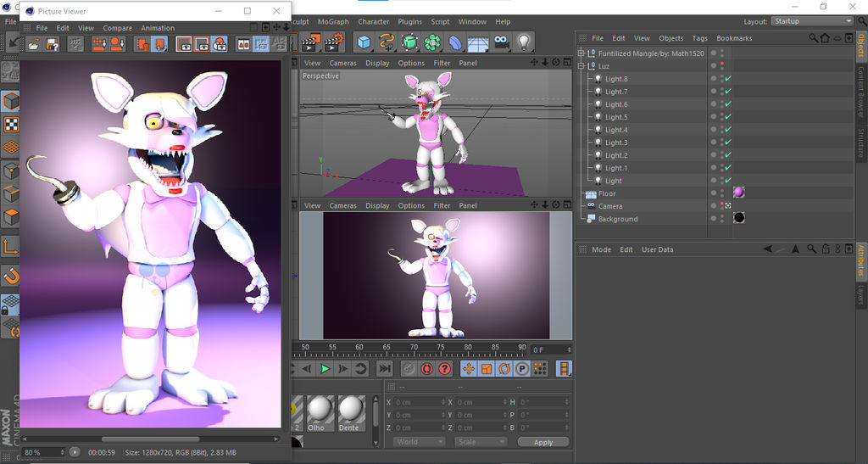Click the zoom 80 % stepper in Picture Viewer

(62, 452)
